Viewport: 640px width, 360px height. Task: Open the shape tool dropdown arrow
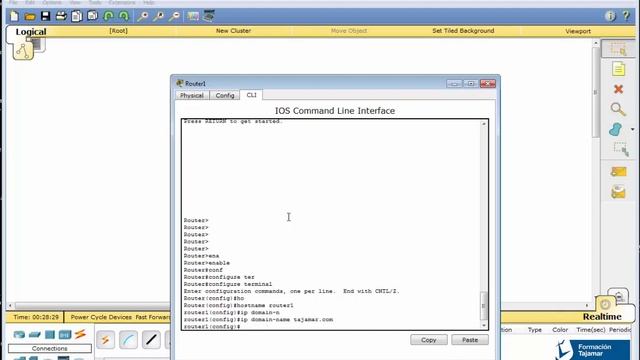point(633,129)
